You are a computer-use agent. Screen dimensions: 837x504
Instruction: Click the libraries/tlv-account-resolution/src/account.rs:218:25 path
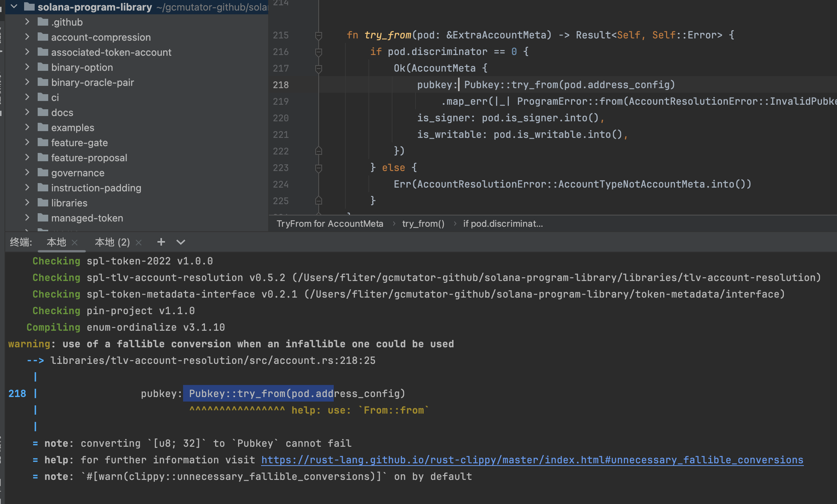213,360
